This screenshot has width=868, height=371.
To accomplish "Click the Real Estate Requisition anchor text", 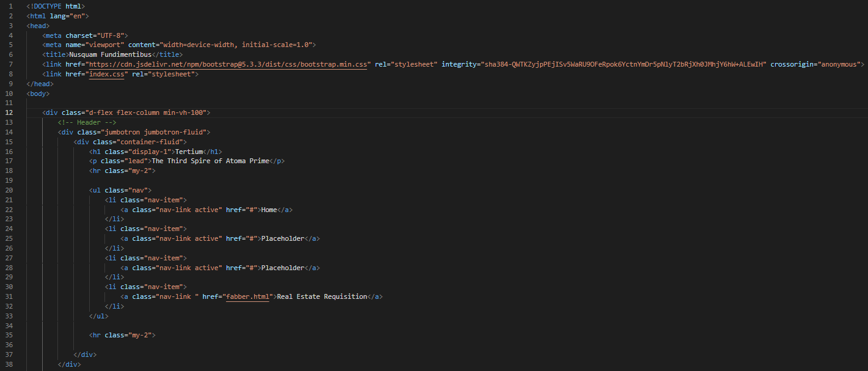I will click(322, 296).
